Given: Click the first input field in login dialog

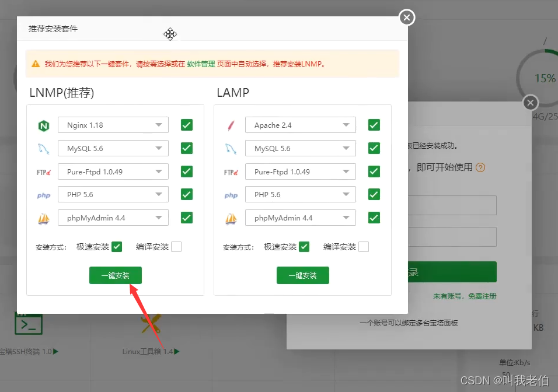Looking at the screenshot, I should click(x=452, y=205).
